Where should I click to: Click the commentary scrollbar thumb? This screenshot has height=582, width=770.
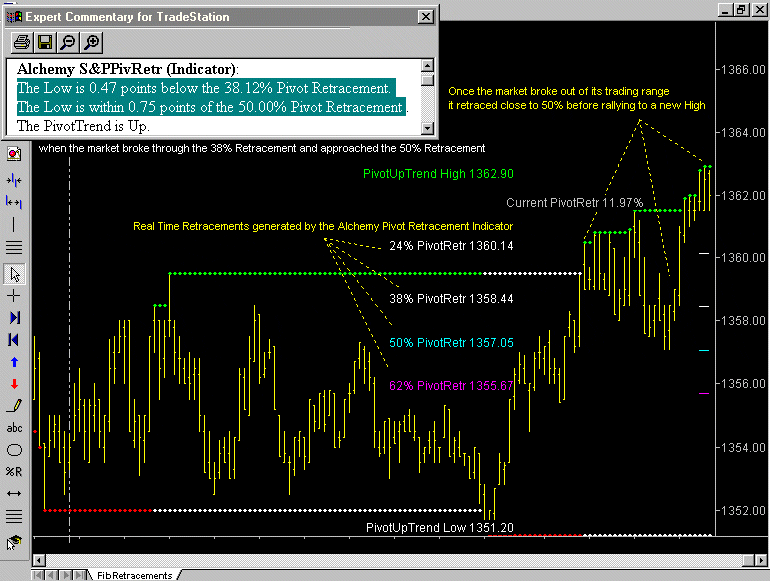coord(428,79)
